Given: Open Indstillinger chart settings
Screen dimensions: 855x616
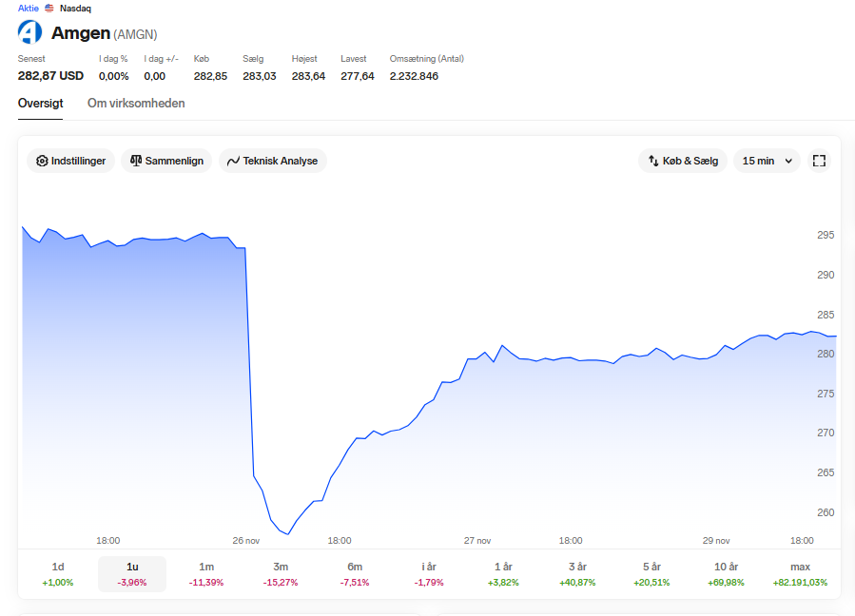Looking at the screenshot, I should pos(71,161).
